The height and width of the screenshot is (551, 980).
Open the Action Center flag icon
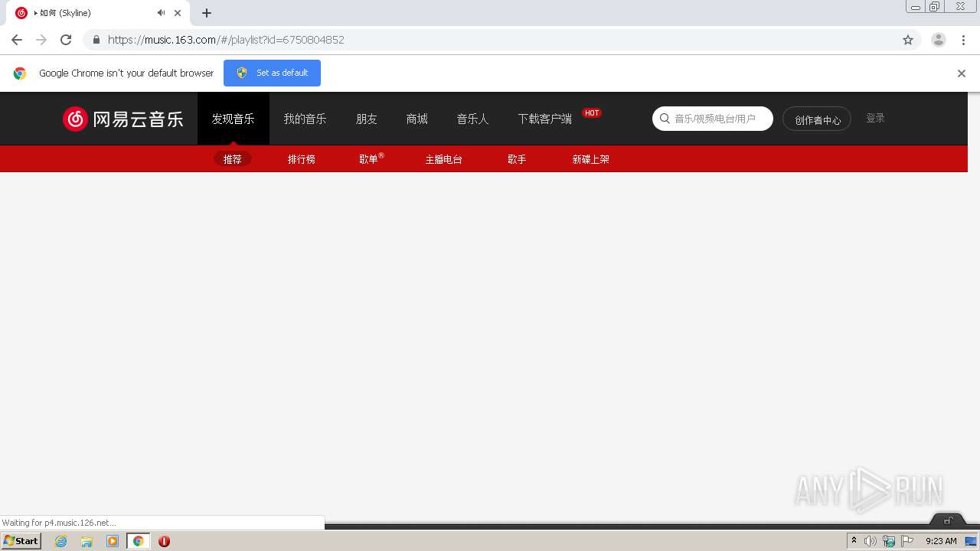pyautogui.click(x=907, y=541)
